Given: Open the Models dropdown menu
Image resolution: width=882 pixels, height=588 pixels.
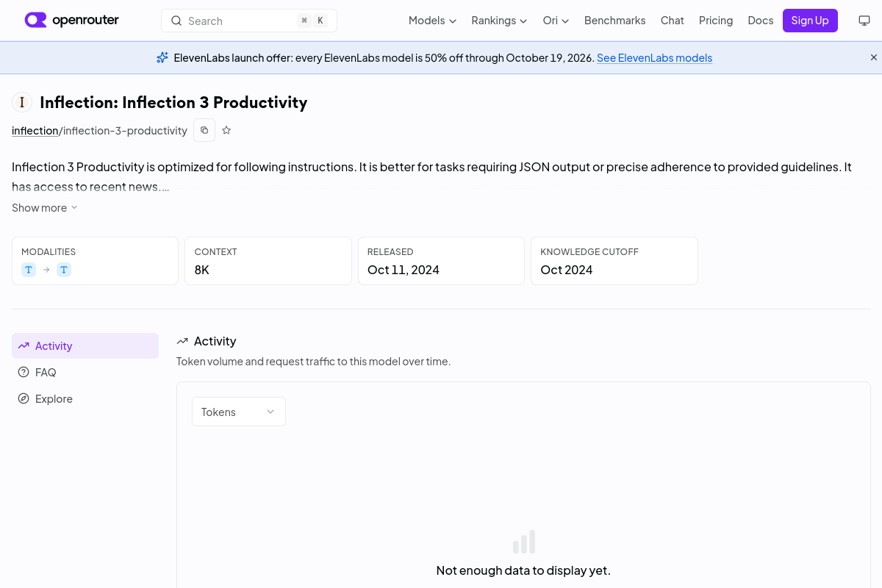Looking at the screenshot, I should (432, 21).
